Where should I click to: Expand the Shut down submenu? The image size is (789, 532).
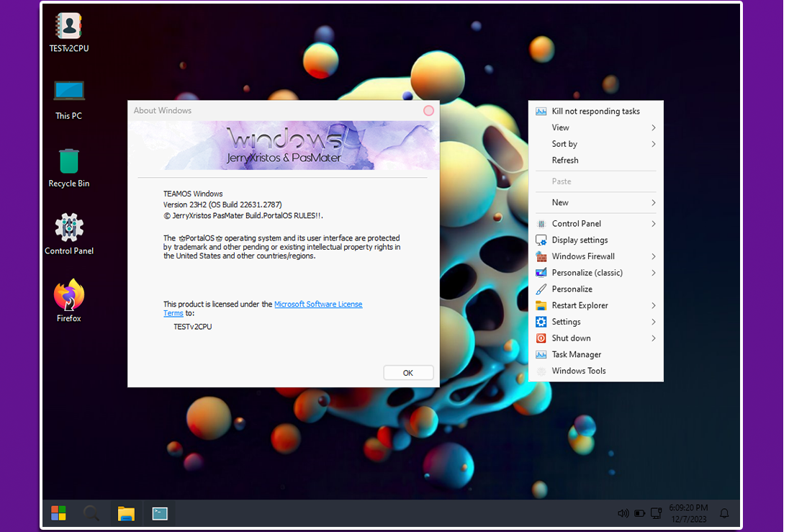point(653,338)
